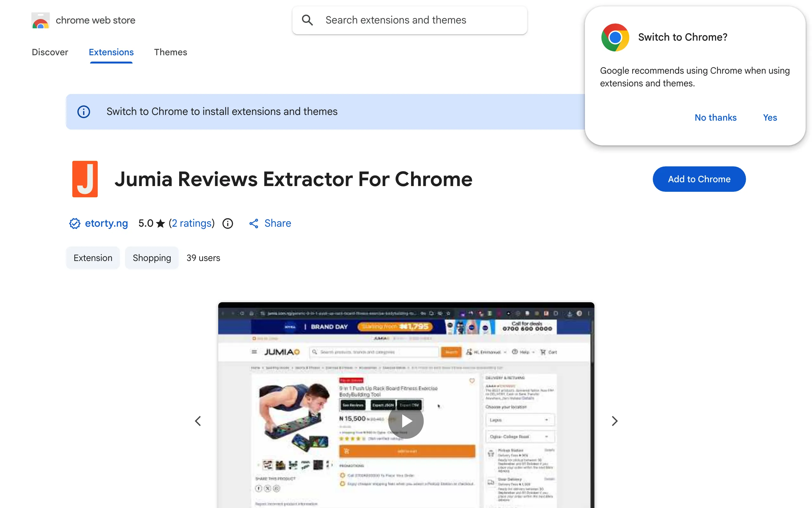Click the 39 users text
Viewport: 812px width, 508px height.
click(x=203, y=258)
